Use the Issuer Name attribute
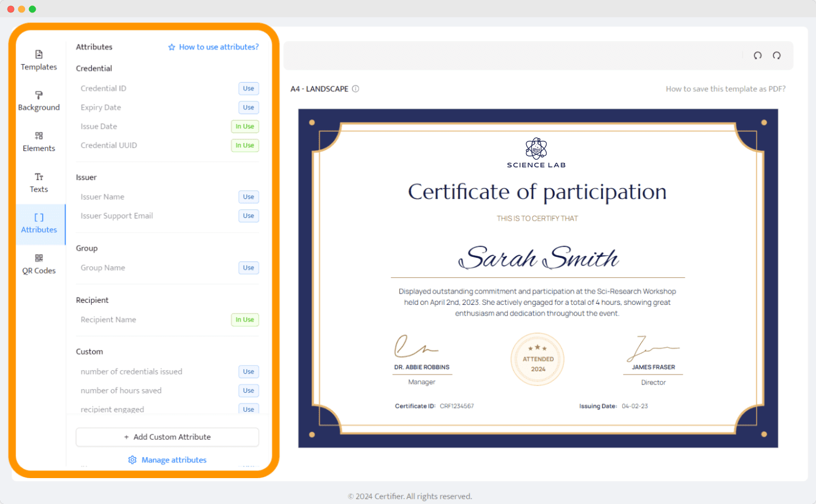This screenshot has width=816, height=504. [248, 196]
